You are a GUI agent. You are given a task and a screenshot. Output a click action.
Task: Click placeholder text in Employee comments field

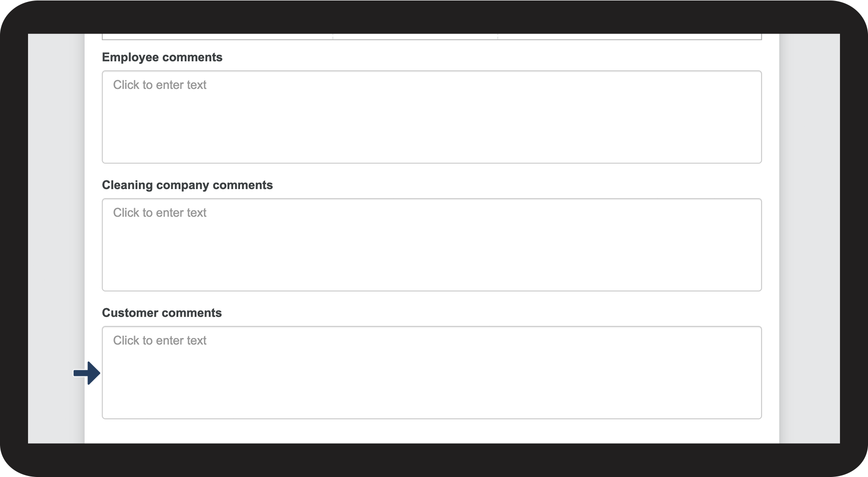coord(160,85)
